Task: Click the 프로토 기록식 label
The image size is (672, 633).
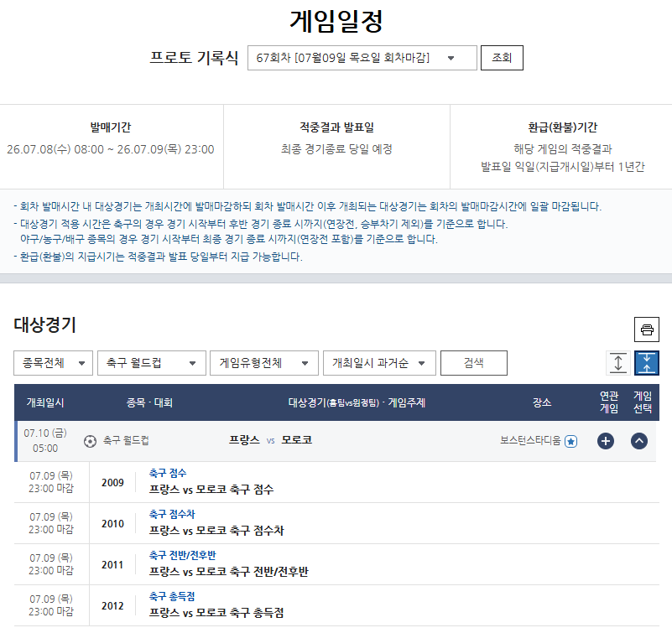Action: click(194, 57)
